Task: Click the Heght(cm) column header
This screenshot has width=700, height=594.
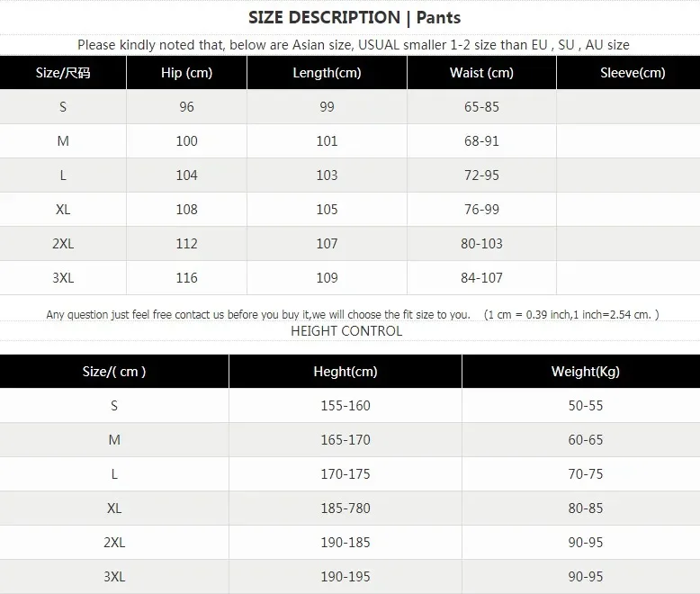Action: (346, 372)
